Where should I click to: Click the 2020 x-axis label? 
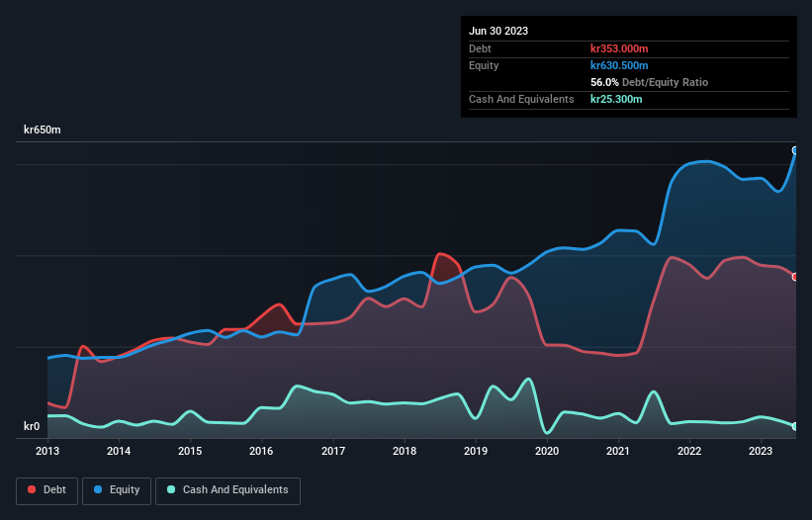[547, 451]
